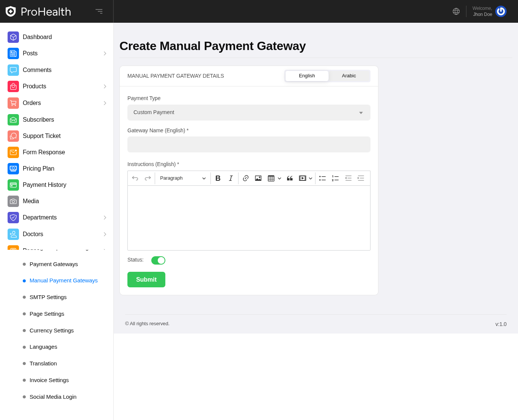This screenshot has height=420, width=518.
Task: Click the block quote icon
Action: point(290,178)
